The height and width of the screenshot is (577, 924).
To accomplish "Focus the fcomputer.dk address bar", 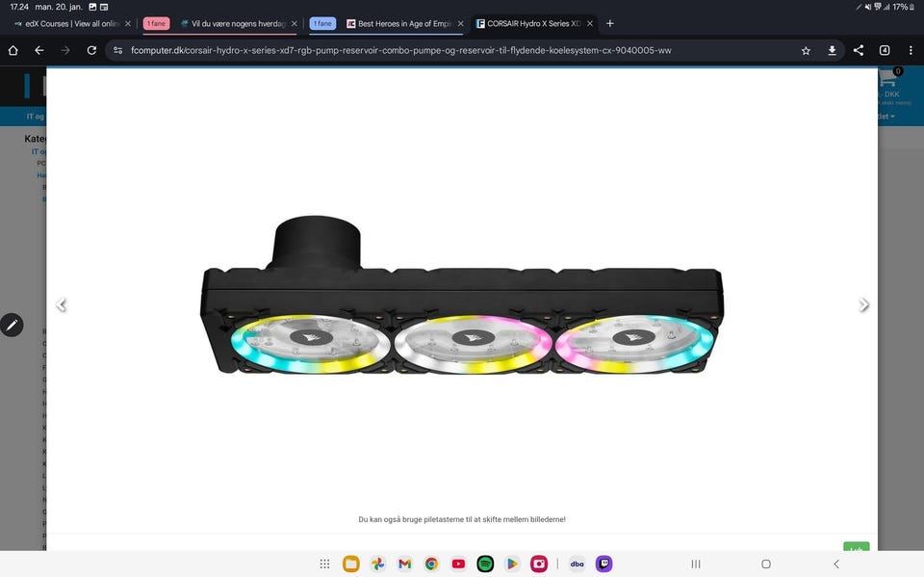I will (400, 51).
